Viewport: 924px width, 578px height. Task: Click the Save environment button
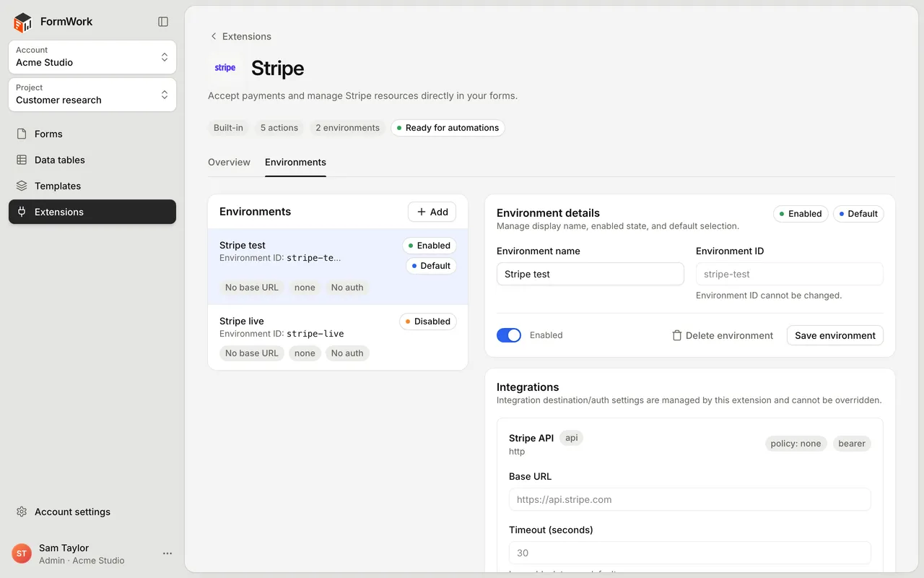(835, 335)
